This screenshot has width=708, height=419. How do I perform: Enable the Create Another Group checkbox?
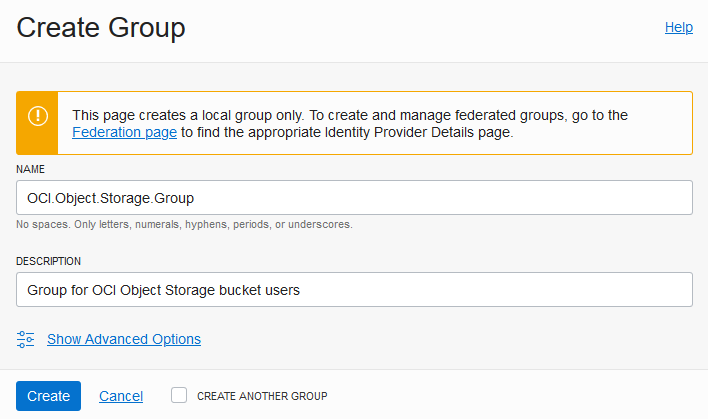click(x=179, y=395)
